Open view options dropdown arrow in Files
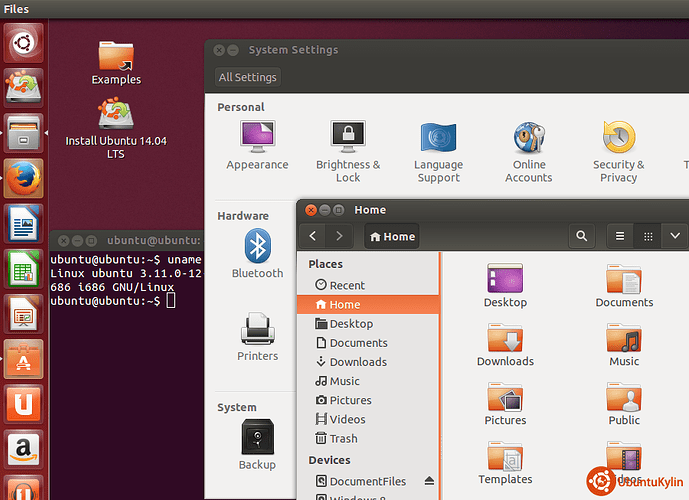Screen dimensions: 689x500 point(675,236)
